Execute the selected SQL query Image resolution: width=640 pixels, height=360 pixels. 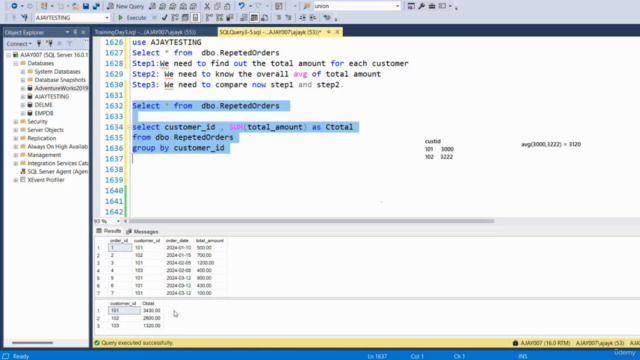132,18
